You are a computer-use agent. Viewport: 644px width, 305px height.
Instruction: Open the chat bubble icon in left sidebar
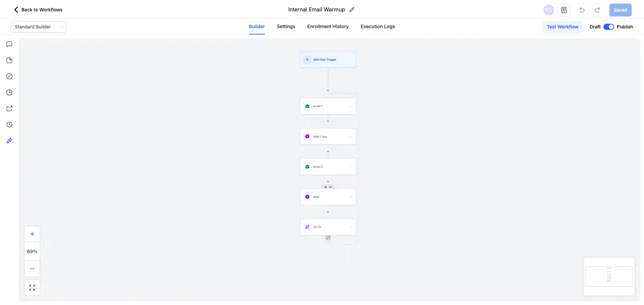9,44
